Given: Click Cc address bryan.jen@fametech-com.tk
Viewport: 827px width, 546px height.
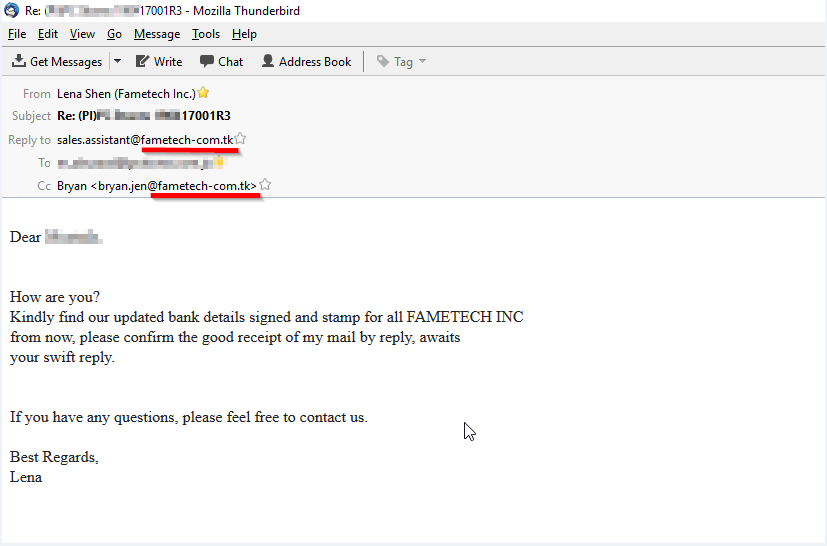Looking at the screenshot, I should coord(157,186).
